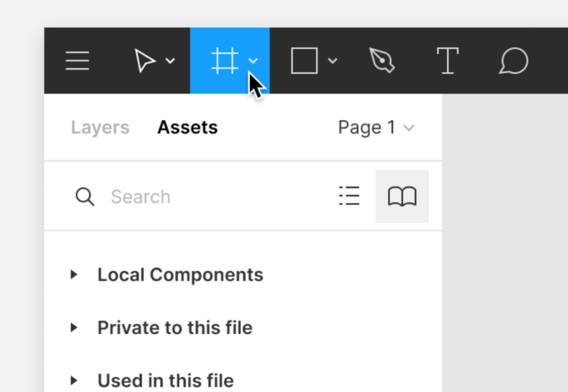This screenshot has width=568, height=392.
Task: Open the hamburger main menu
Action: click(78, 60)
